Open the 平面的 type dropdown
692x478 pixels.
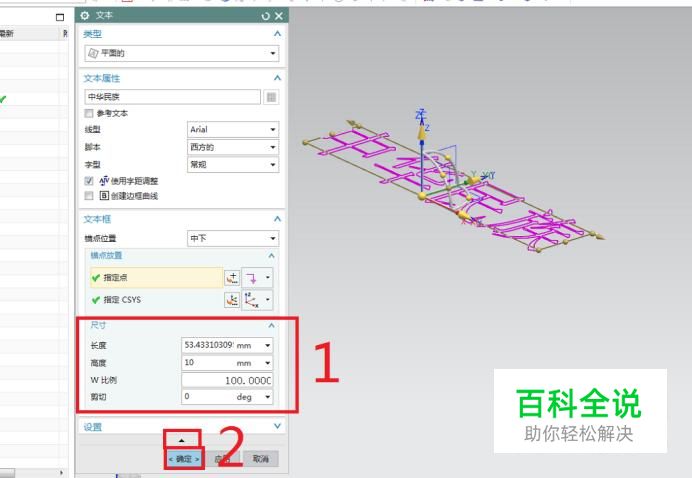tap(182, 53)
